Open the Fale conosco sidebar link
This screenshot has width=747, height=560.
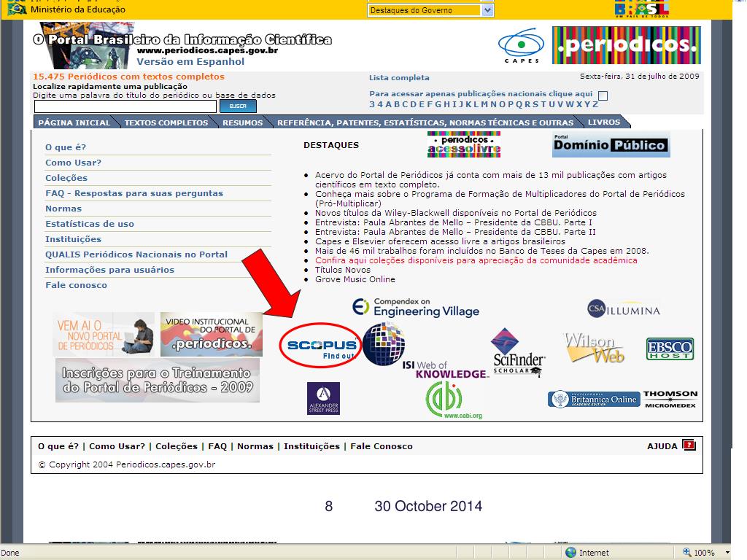76,285
